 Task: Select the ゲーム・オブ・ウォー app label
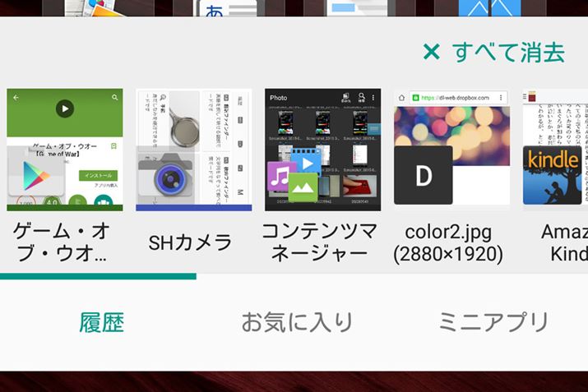[64, 242]
